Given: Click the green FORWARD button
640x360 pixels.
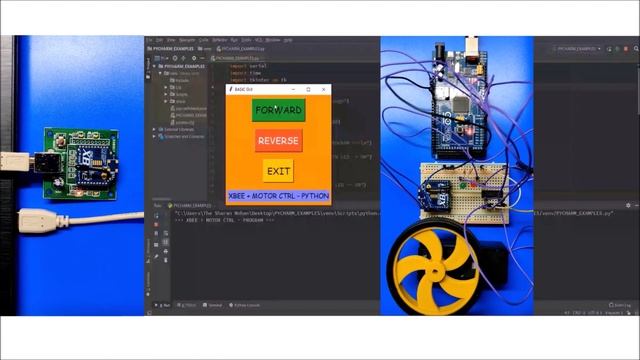Looking at the screenshot, I should click(x=278, y=110).
